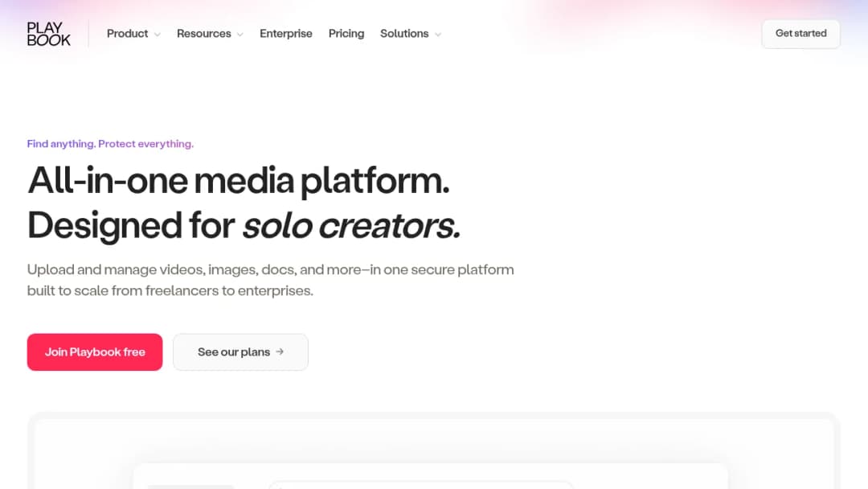Expand the Resources menu chevron

coord(240,35)
